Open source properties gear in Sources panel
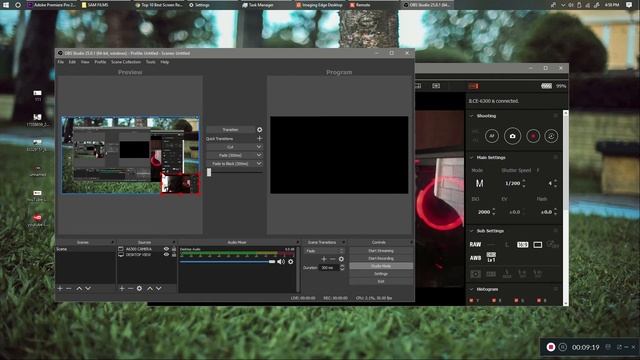 click(x=139, y=289)
